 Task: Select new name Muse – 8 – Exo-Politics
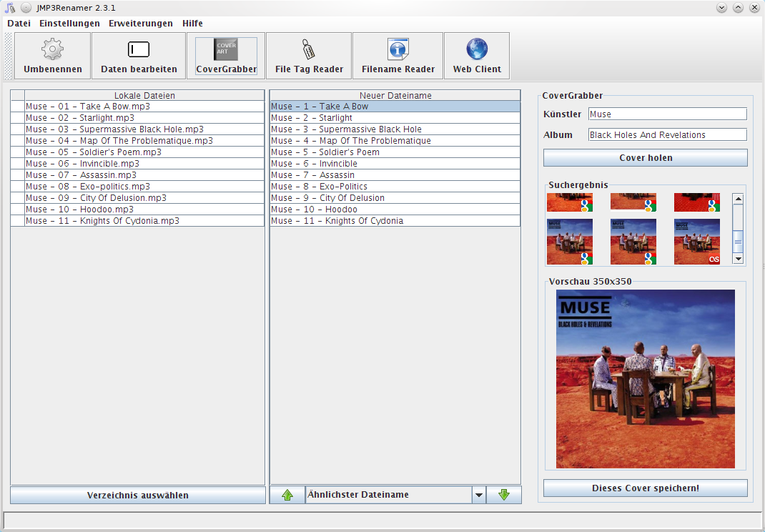395,187
